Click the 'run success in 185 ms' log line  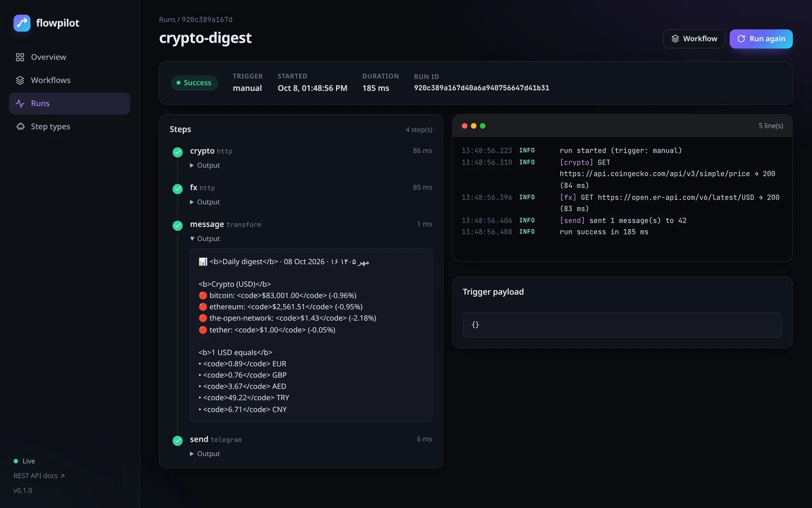point(604,232)
